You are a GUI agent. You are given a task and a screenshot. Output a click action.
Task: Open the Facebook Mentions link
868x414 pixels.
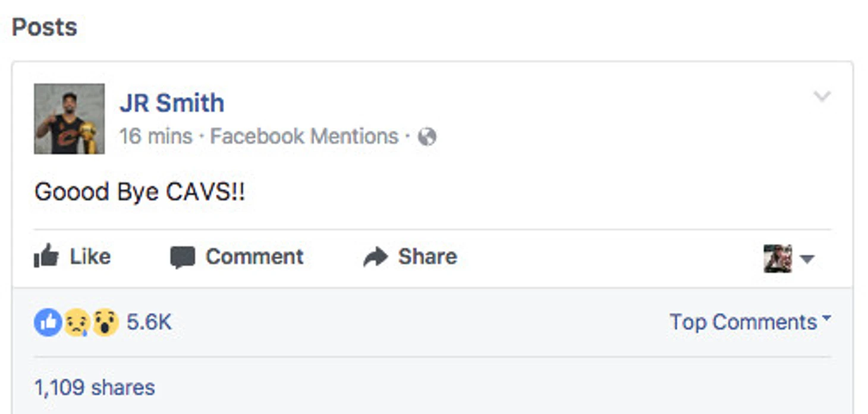304,137
